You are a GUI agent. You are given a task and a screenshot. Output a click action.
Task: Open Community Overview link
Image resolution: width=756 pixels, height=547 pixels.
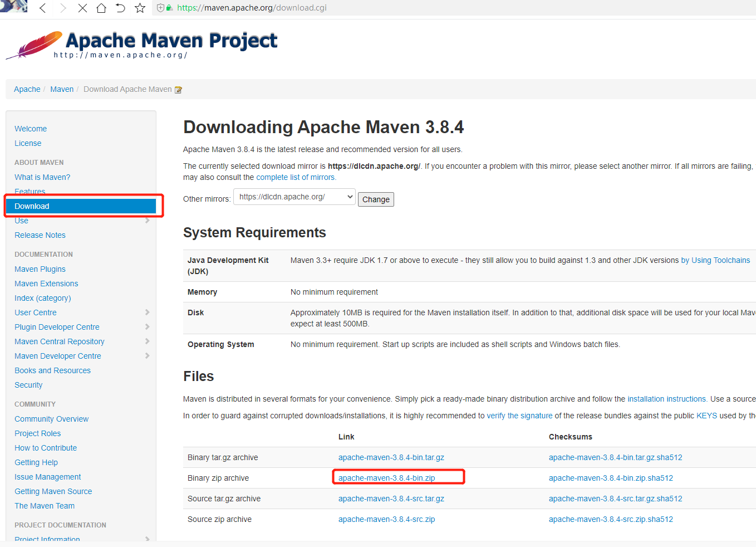click(52, 419)
